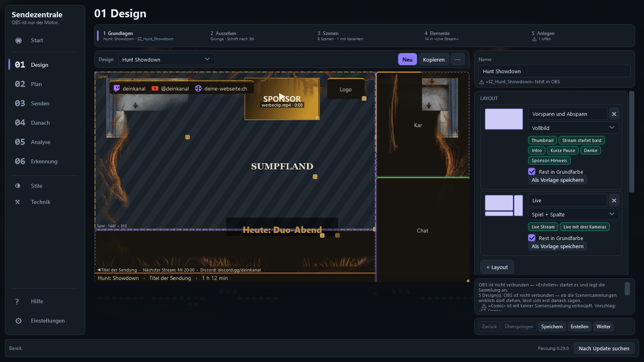Viewport: 644px width, 362px height.
Task: Click the Neu button
Action: tap(407, 60)
